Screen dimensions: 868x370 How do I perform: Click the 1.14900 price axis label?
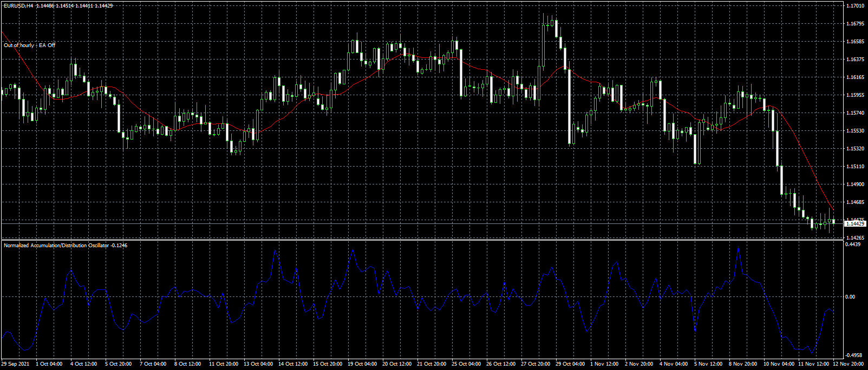855,184
